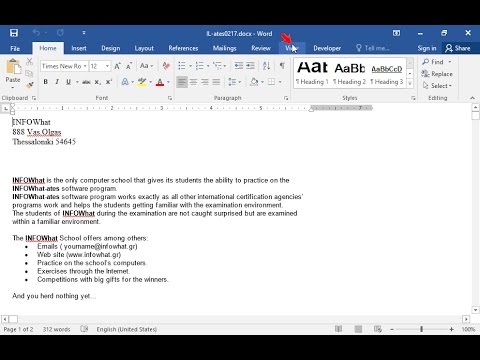Toggle Show/Hide paragraph marks
Screen dimensions: 480x360
282,66
